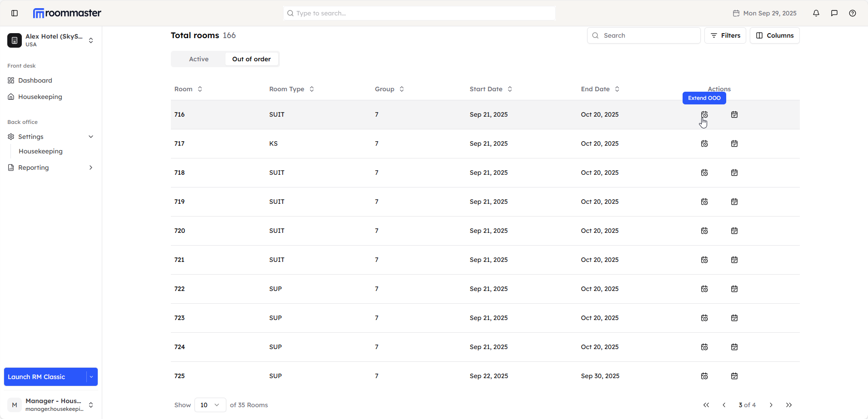Open Dashboard from the sidebar
Screen dimensions: 868x419
(35, 80)
